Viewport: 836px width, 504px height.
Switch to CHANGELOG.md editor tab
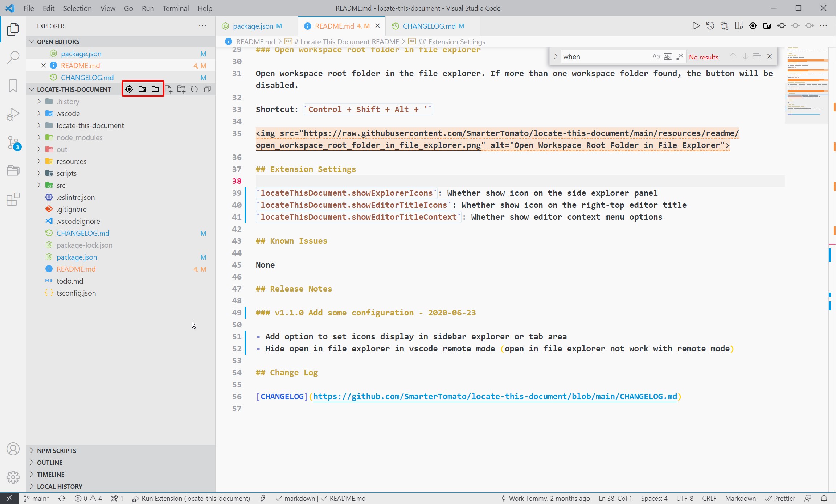(x=429, y=26)
